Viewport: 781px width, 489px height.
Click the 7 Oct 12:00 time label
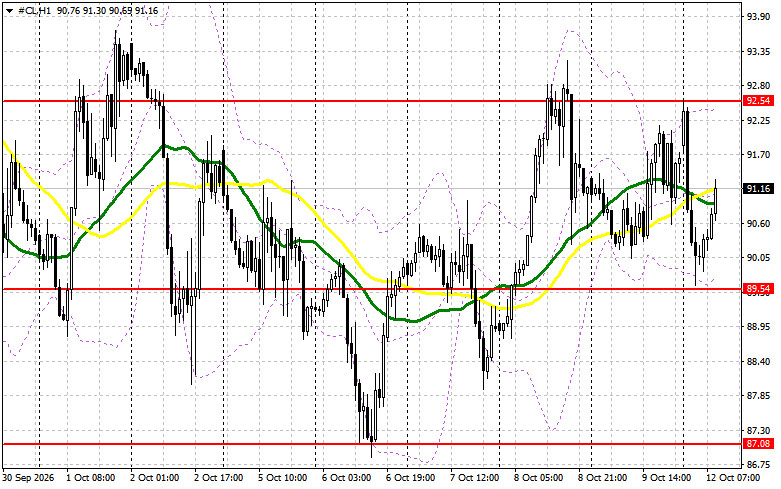click(475, 478)
